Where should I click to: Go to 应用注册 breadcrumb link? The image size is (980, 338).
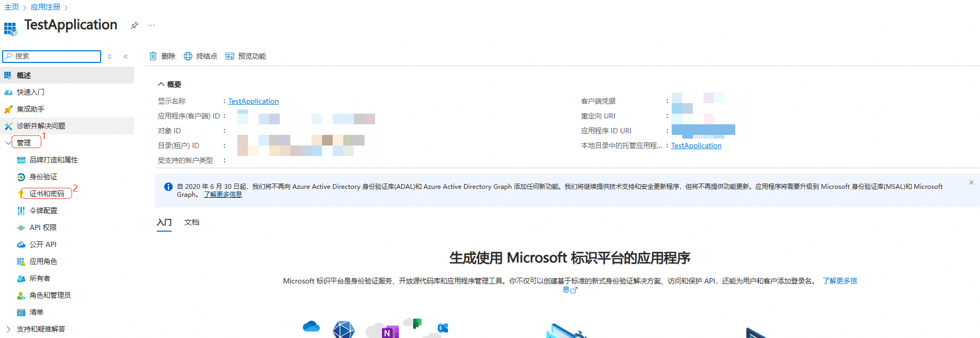pos(46,7)
